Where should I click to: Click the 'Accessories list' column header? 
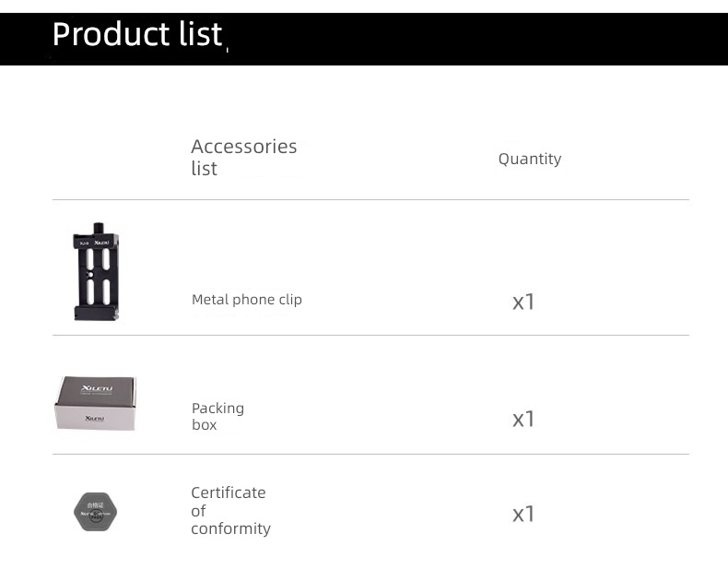click(x=244, y=157)
